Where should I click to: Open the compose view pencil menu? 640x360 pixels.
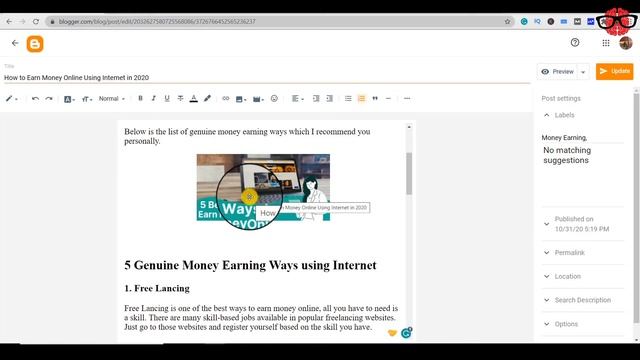11,98
